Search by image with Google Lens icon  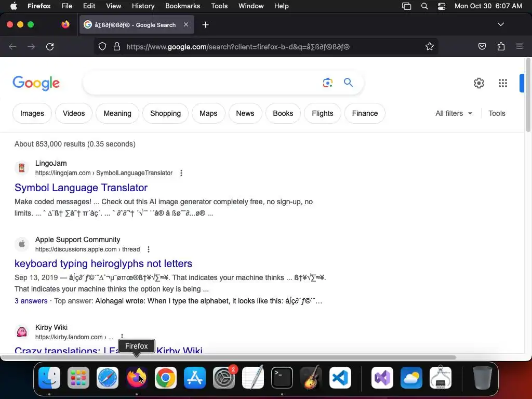(327, 83)
